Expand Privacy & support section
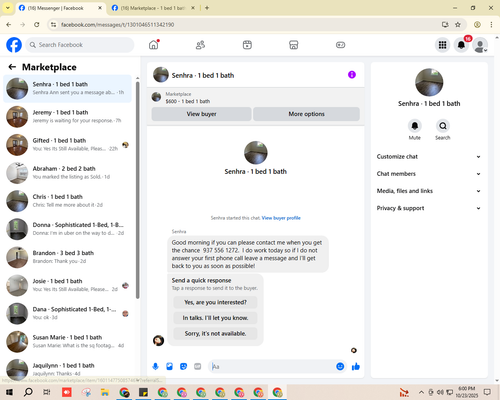 pos(429,208)
